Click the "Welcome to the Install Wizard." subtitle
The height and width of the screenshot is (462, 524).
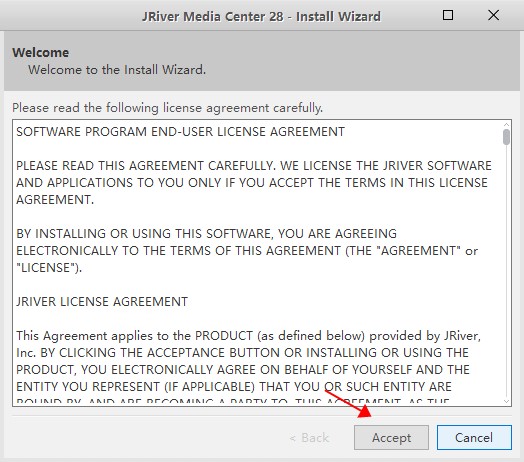point(117,70)
